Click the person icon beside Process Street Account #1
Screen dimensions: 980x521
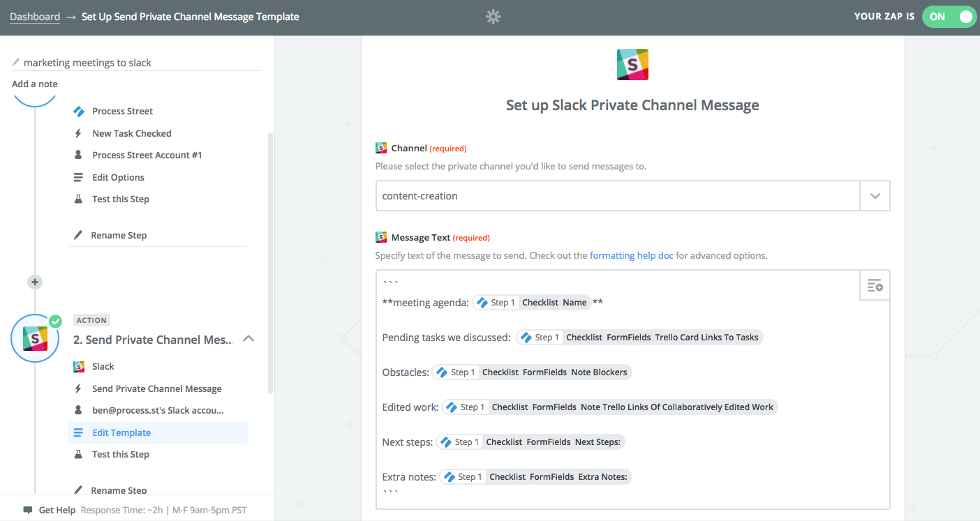tap(78, 155)
